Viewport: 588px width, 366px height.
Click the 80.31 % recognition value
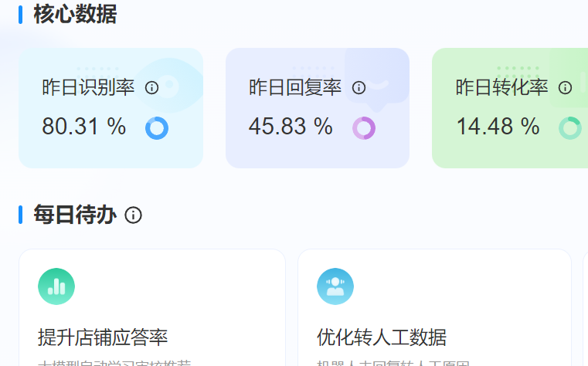83,127
